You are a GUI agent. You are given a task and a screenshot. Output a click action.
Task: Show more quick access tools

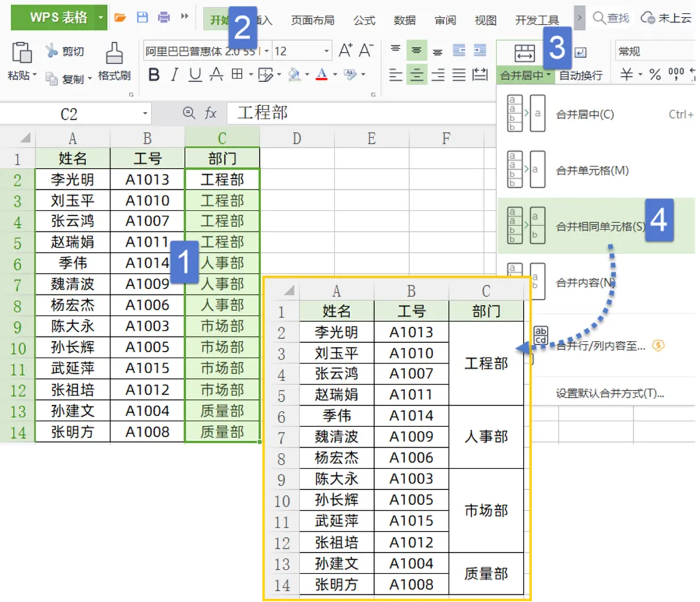[x=184, y=16]
